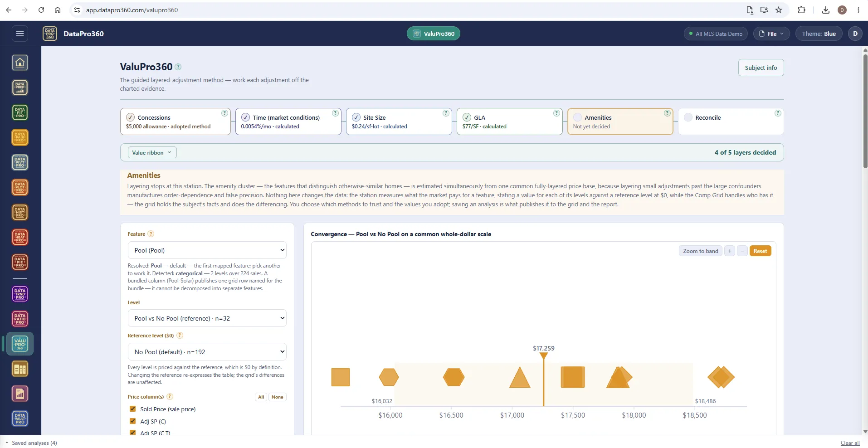The image size is (868, 448).
Task: Open the File menu dropdown
Action: tap(771, 34)
